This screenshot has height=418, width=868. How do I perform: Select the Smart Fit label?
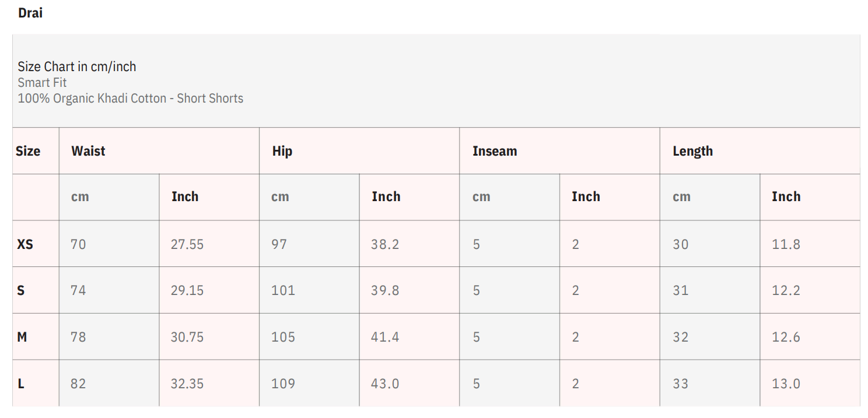click(42, 82)
